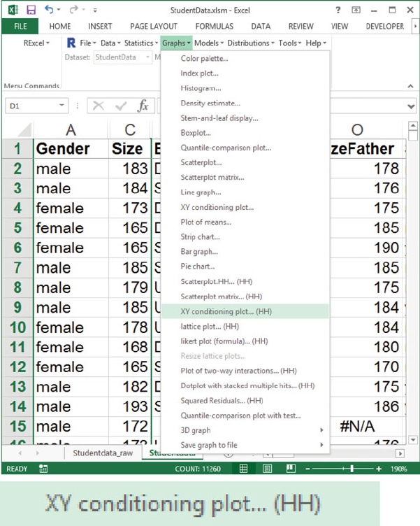Image resolution: width=420 pixels, height=526 pixels.
Task: Select the Studentdata_raw sheet tab
Action: pos(103,453)
